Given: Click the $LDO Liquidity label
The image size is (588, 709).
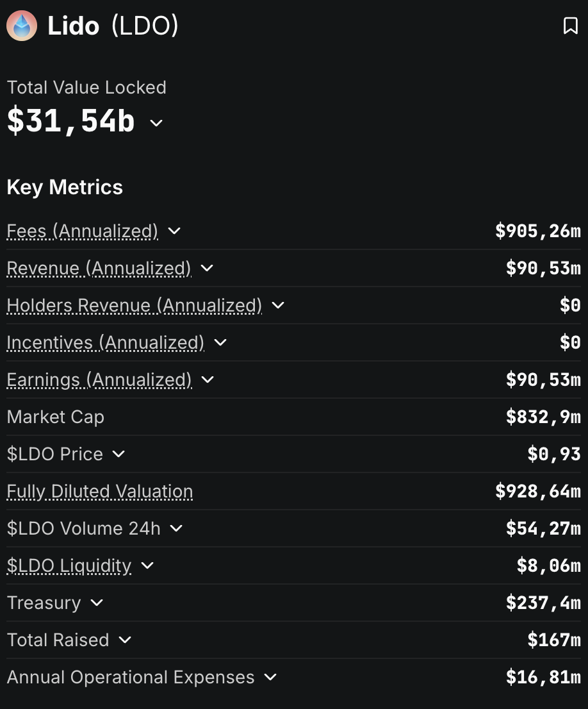Looking at the screenshot, I should (x=69, y=565).
